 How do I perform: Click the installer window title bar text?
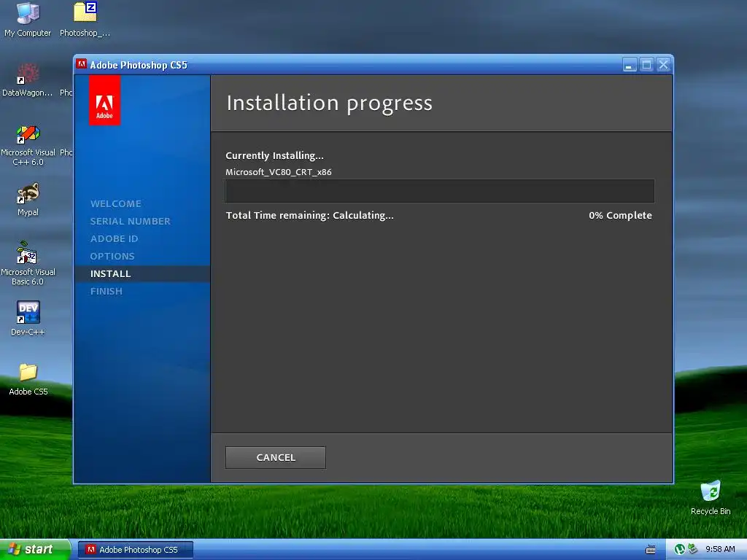coord(139,65)
